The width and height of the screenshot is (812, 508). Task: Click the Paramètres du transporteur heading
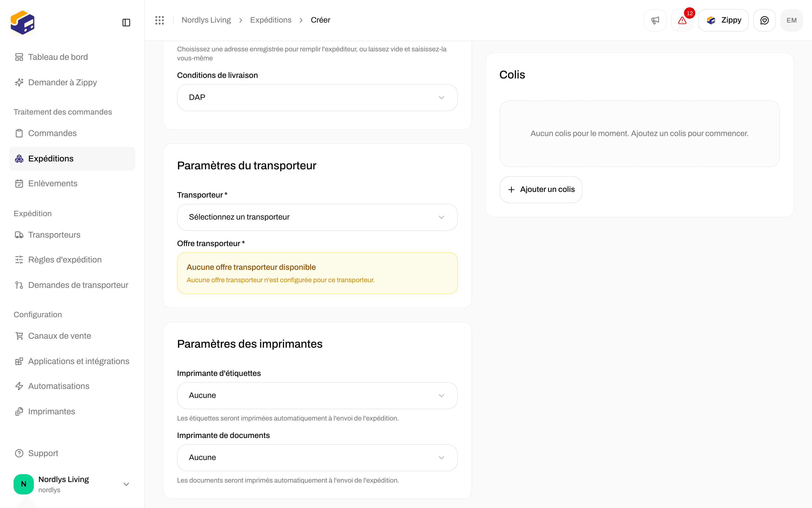pos(247,166)
